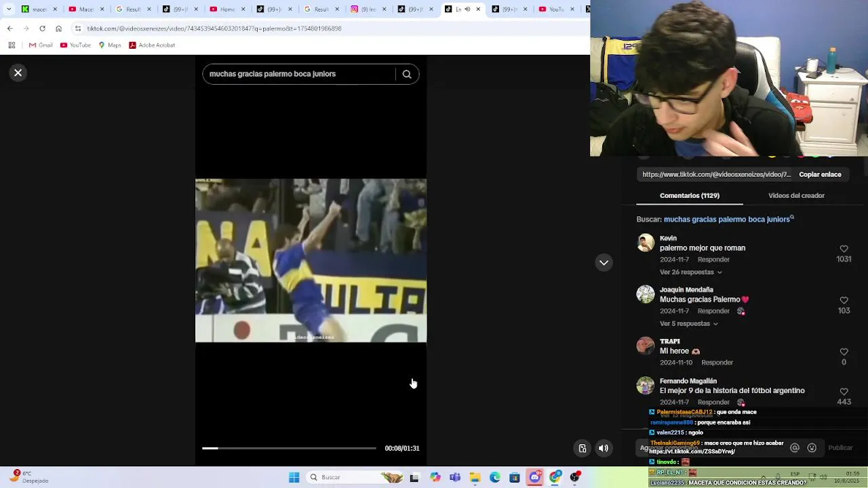The width and height of the screenshot is (868, 488).
Task: Mute the TikTok video volume icon
Action: click(604, 448)
